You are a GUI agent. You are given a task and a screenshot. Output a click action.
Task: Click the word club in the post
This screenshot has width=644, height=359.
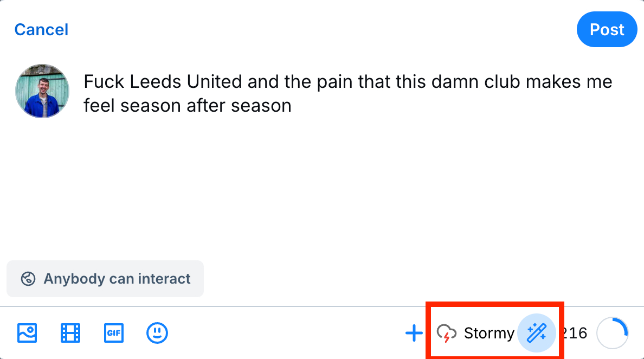point(495,82)
